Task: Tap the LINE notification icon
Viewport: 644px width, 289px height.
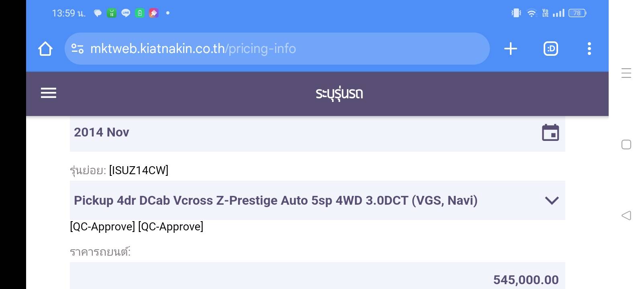Action: (126, 13)
